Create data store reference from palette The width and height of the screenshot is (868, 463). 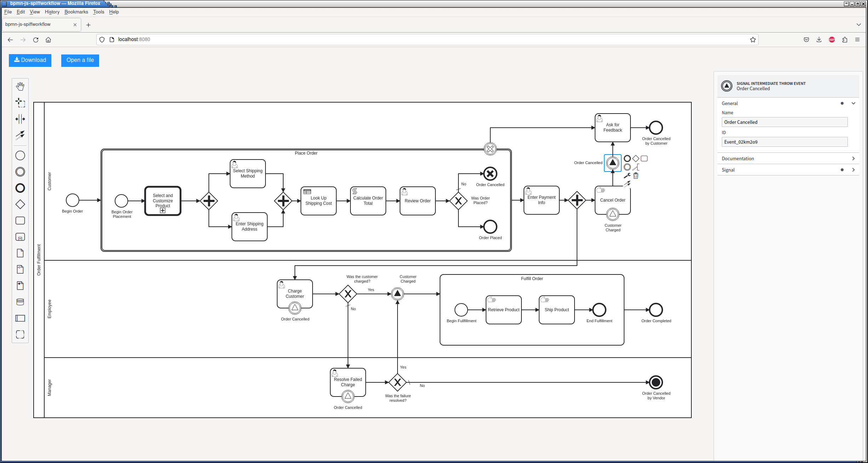20,302
